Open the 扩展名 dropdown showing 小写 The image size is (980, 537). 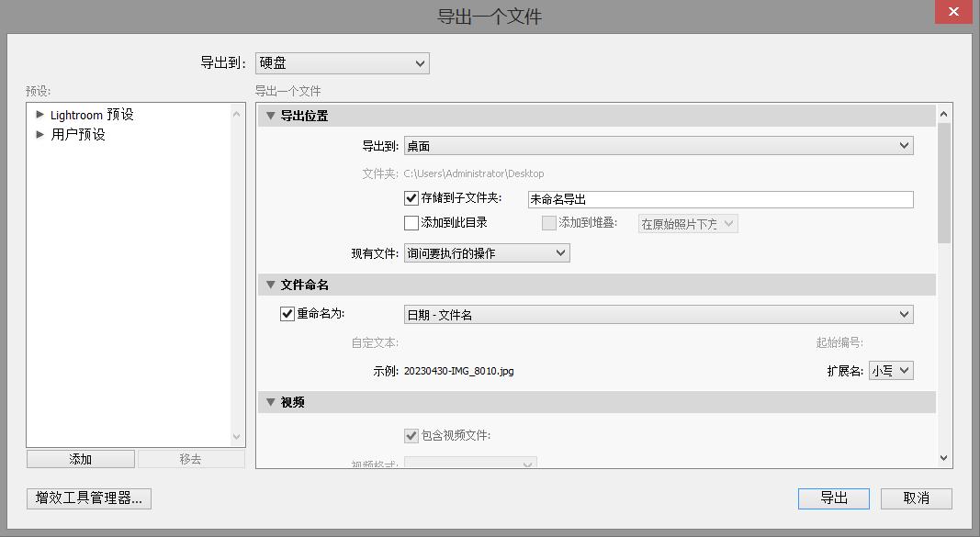coord(891,370)
